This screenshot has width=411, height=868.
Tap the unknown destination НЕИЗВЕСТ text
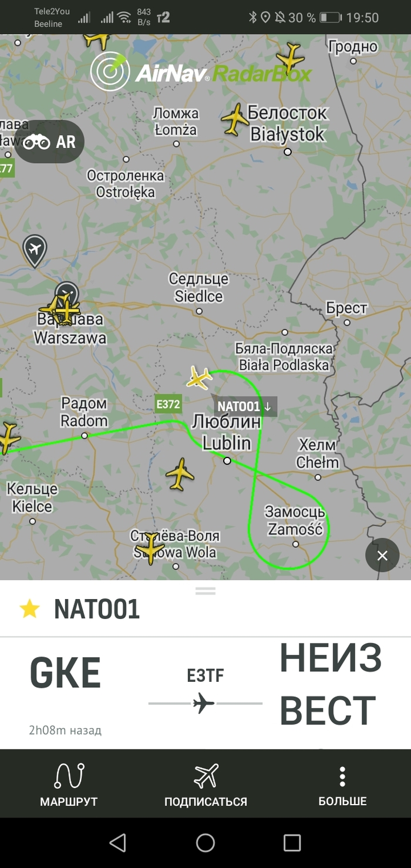(329, 684)
